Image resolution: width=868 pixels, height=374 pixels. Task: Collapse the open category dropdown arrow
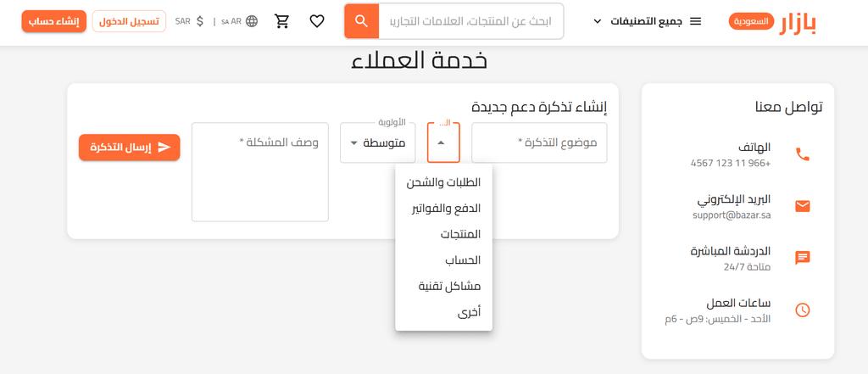[441, 143]
